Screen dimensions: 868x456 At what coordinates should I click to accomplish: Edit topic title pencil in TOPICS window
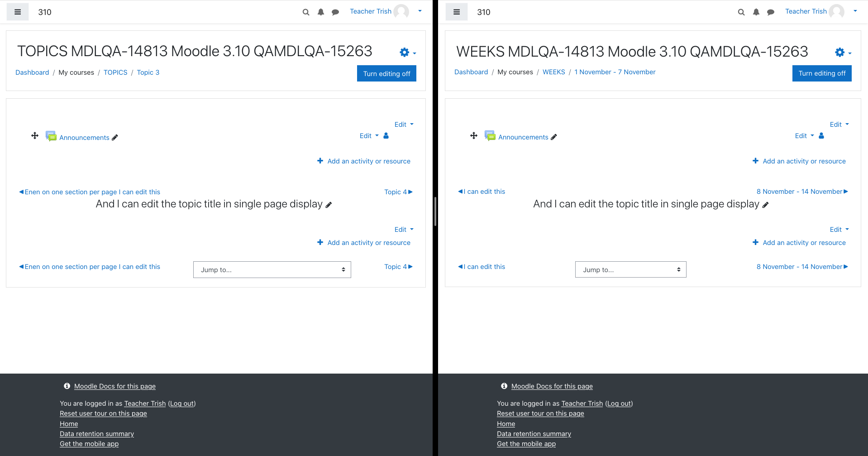(x=329, y=205)
